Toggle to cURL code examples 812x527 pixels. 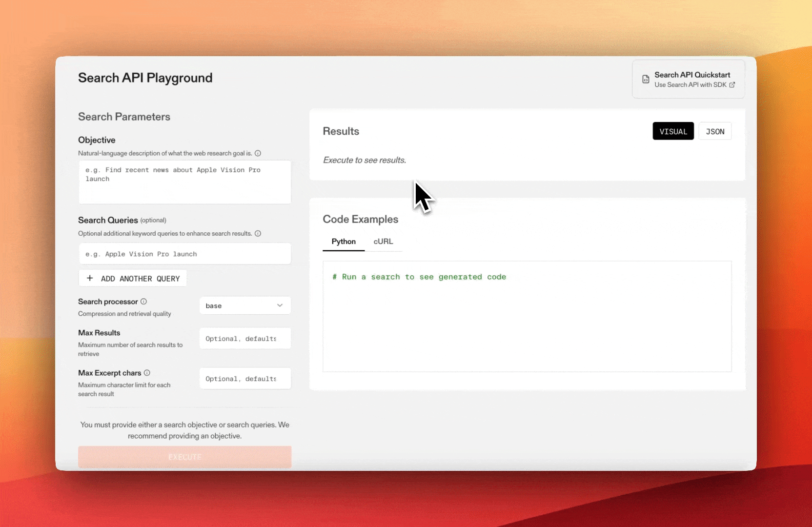click(x=384, y=242)
